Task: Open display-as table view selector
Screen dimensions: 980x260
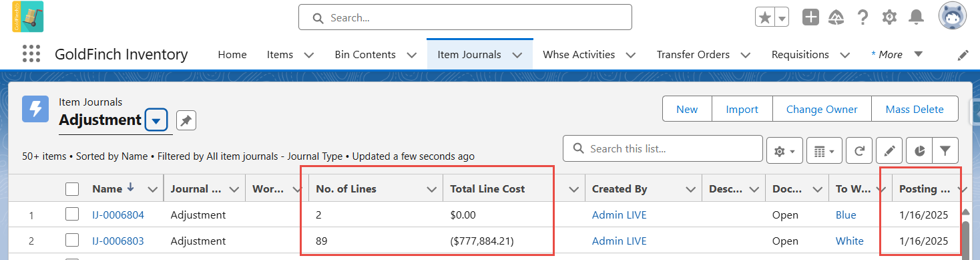Action: (824, 151)
